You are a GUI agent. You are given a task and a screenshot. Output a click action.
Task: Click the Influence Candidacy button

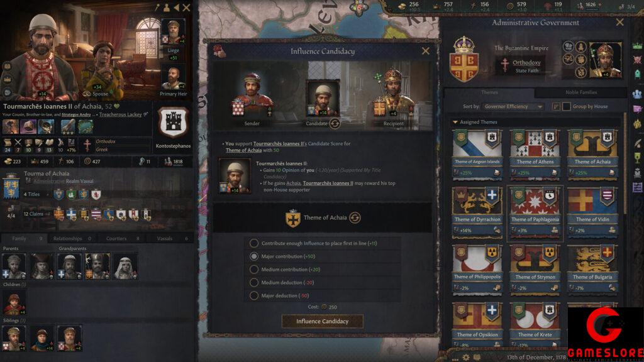pyautogui.click(x=323, y=321)
